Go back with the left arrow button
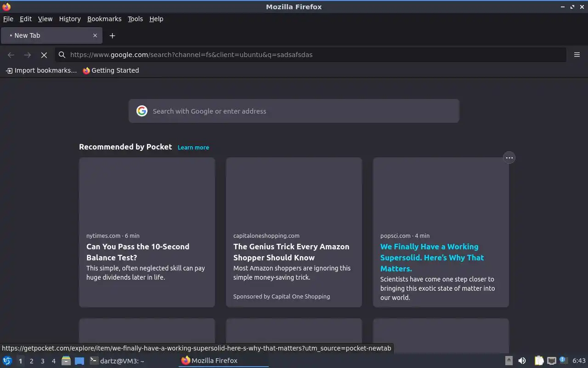Viewport: 588px width, 368px height. pos(11,55)
